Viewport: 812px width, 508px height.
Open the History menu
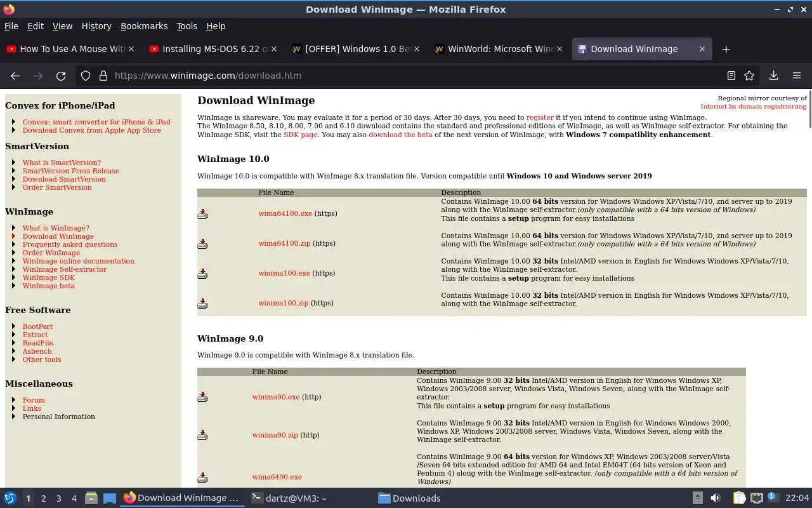point(96,26)
